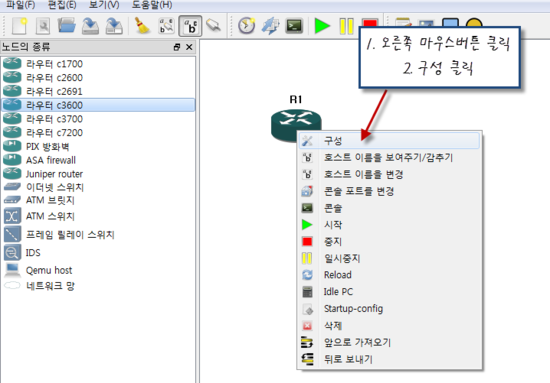Click the broom clear-topology icon
The height and width of the screenshot is (383, 550).
pyautogui.click(x=142, y=26)
